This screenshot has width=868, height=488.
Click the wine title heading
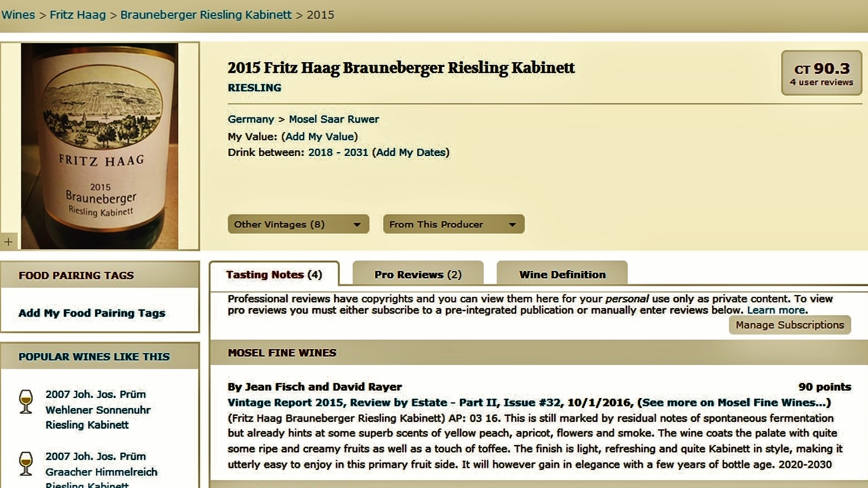tap(401, 68)
